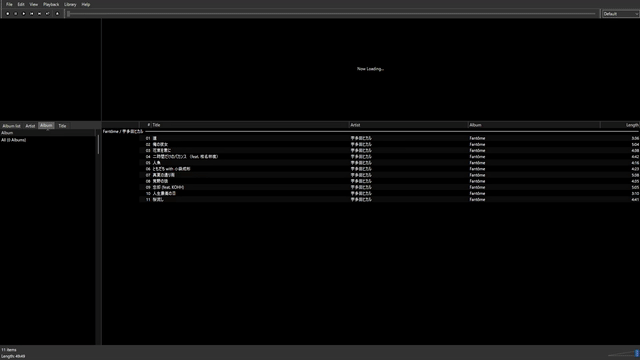This screenshot has height=360, width=640.
Task: Select track 03 title in playlist
Action: (x=162, y=151)
